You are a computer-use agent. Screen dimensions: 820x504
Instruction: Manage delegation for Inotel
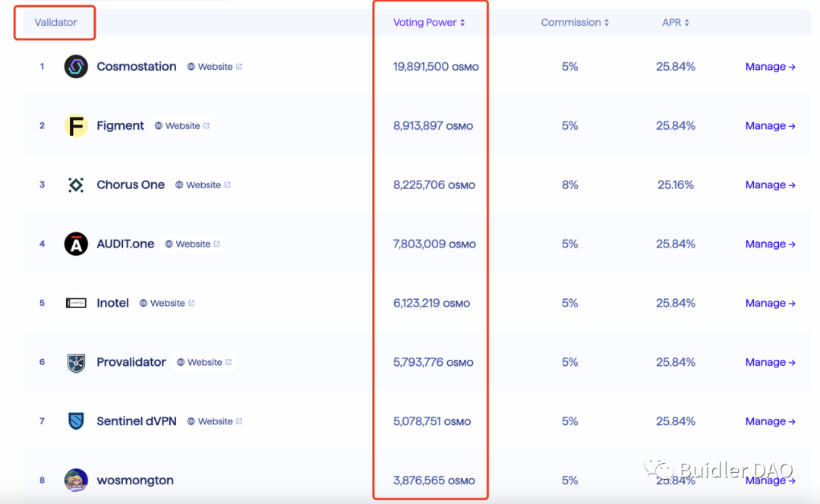pyautogui.click(x=771, y=303)
